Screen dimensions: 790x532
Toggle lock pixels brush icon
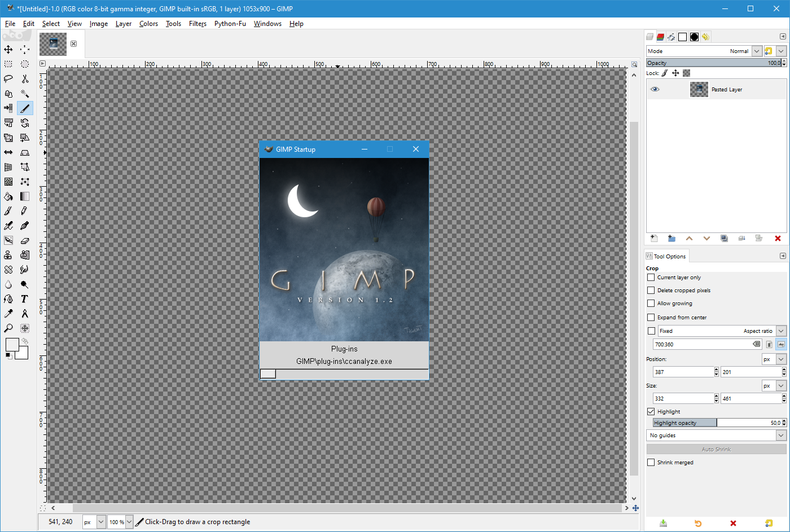coord(665,73)
